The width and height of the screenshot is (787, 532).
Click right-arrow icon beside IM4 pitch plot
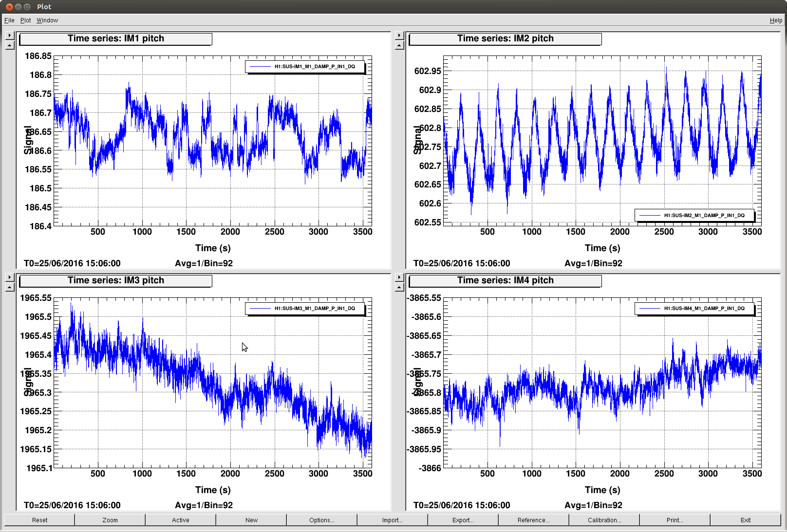399,277
